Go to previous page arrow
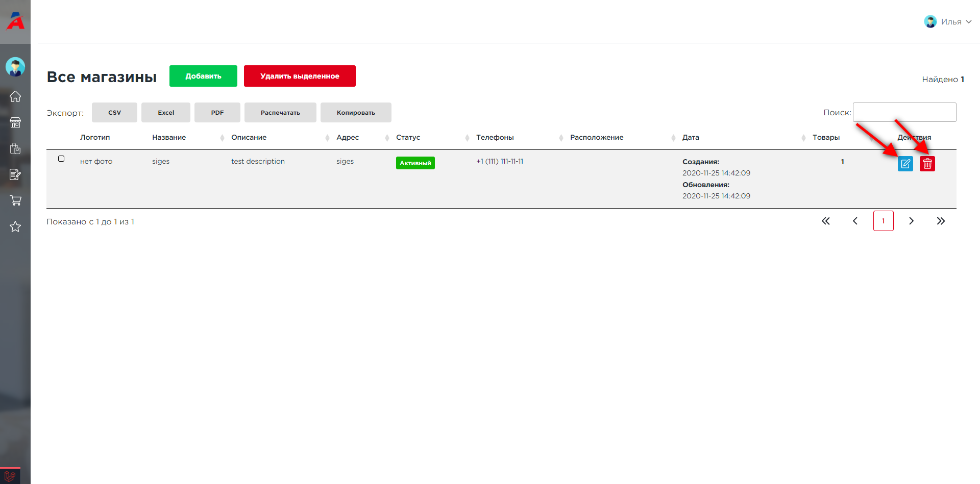This screenshot has width=980, height=484. 855,221
